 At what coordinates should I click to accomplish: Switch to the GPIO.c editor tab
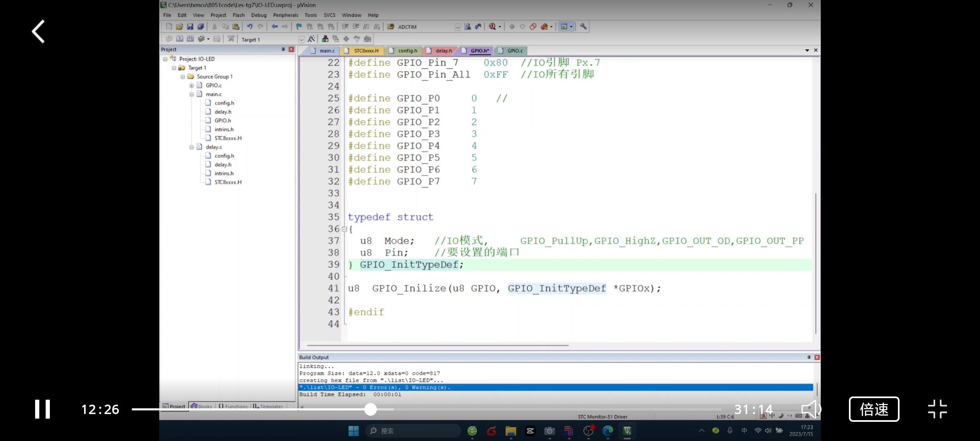[x=511, y=51]
